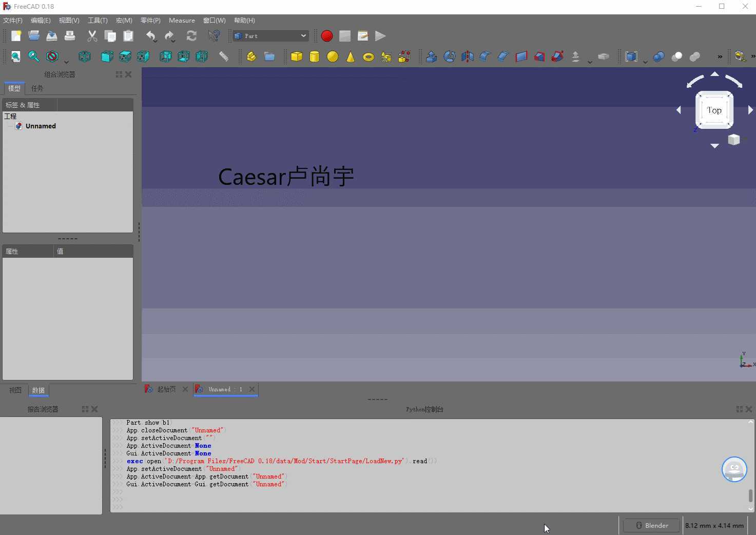Screen dimensions: 756x535
Task: Click the Loft tool red-blue icon
Action: coord(539,56)
